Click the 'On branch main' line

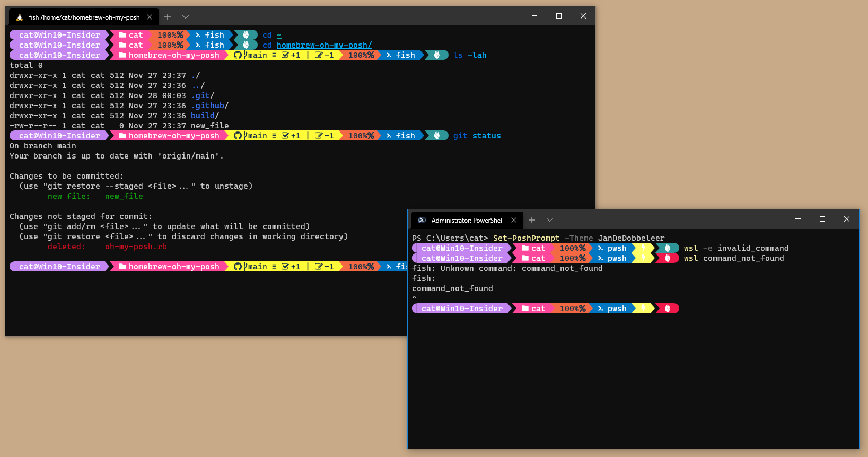[43, 146]
